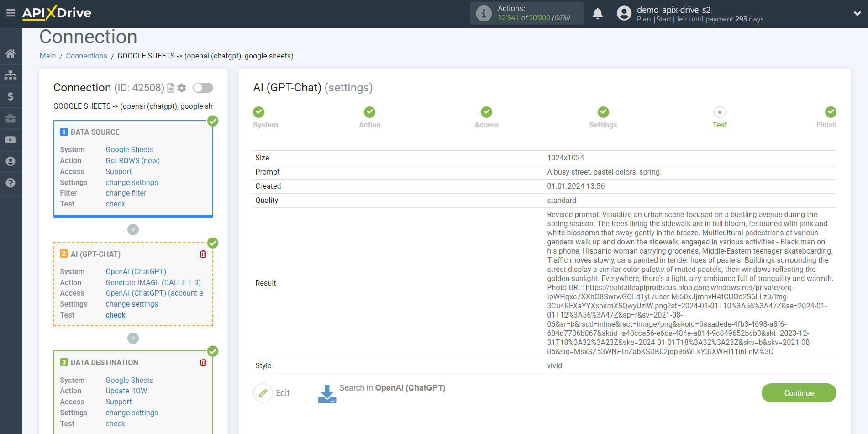Image resolution: width=868 pixels, height=434 pixels.
Task: Click the demo_apix-drive_s2 account name
Action: pos(673,10)
